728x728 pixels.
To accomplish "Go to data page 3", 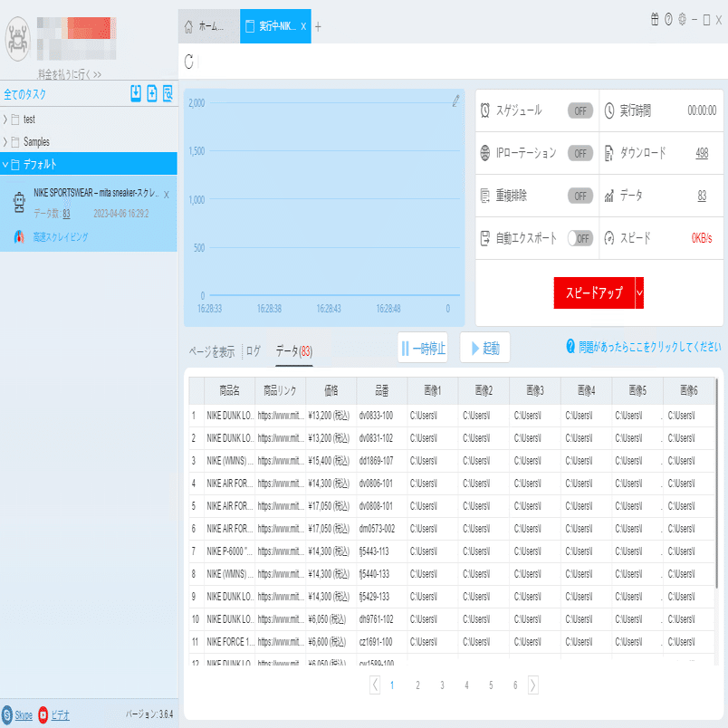I will coord(442,685).
